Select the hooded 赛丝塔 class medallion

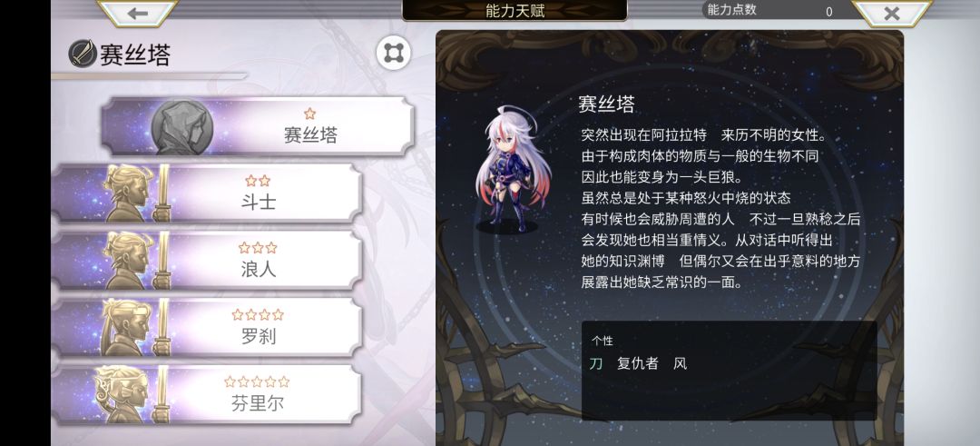[x=182, y=127]
